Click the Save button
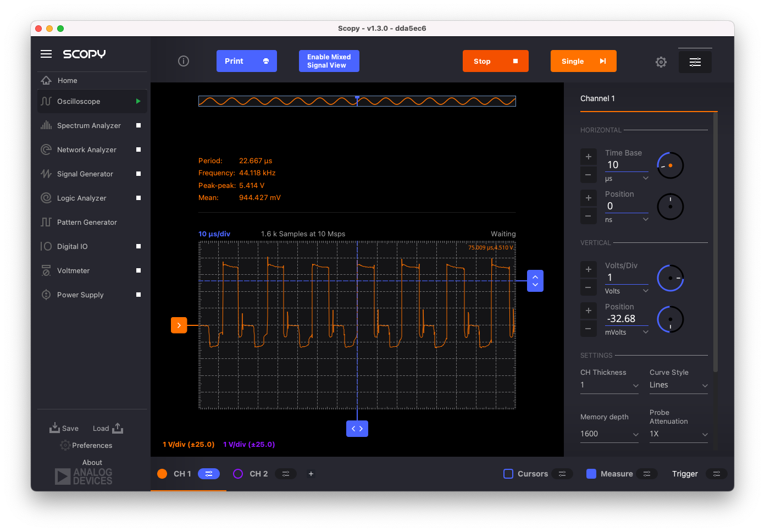The width and height of the screenshot is (765, 532). click(64, 428)
